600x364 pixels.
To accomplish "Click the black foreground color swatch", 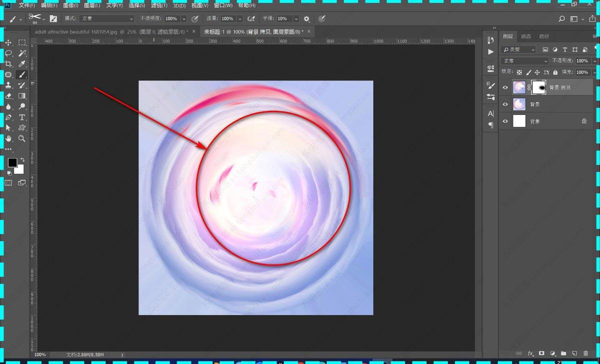I will click(x=12, y=163).
